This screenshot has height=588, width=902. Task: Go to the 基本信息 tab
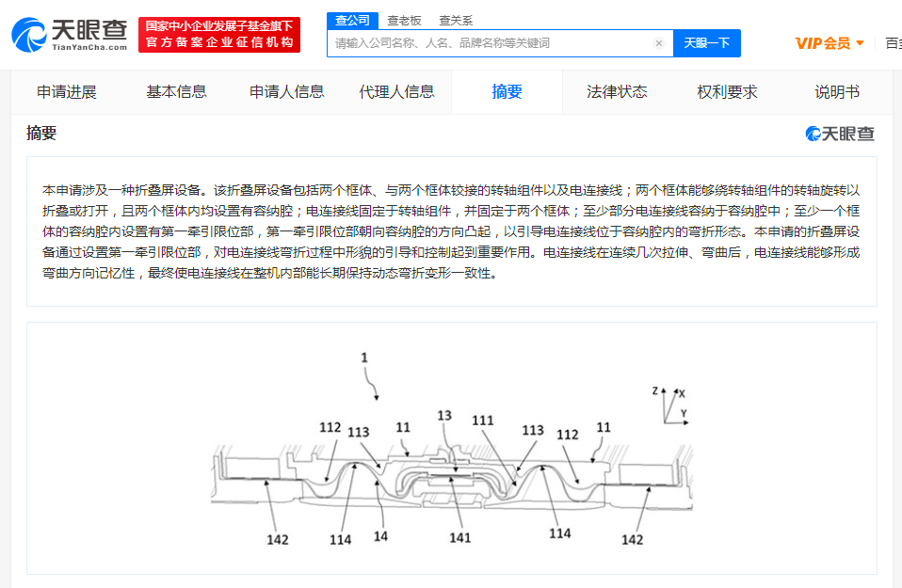(x=176, y=92)
